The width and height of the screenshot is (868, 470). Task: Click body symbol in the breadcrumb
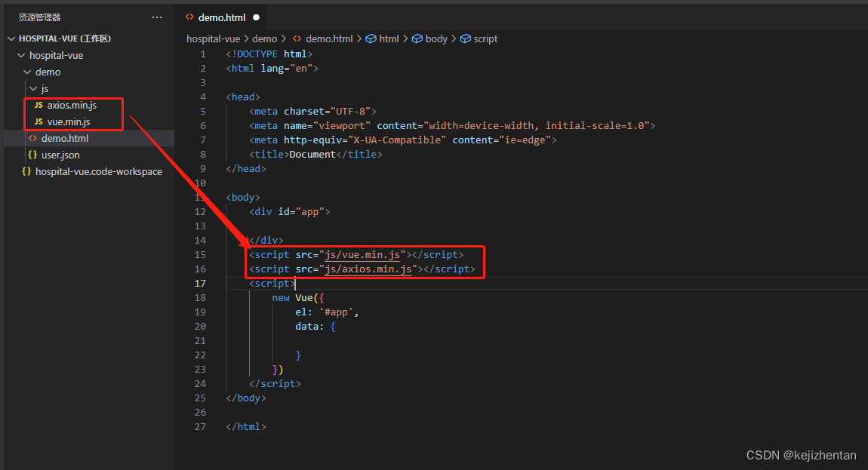(x=436, y=38)
